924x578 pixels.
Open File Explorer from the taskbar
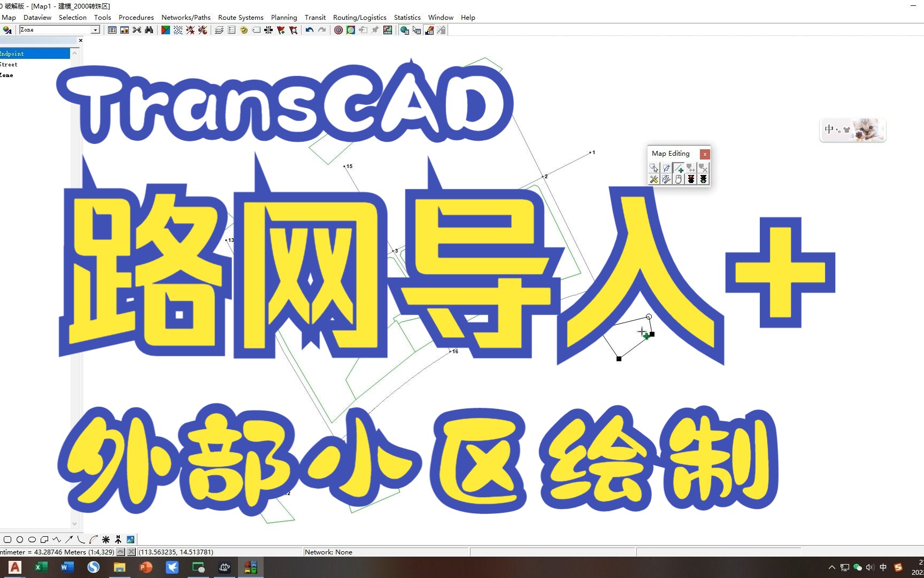click(120, 567)
